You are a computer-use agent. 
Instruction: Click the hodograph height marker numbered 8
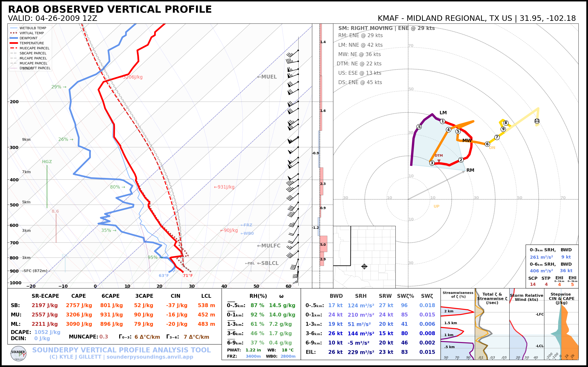pyautogui.click(x=506, y=123)
